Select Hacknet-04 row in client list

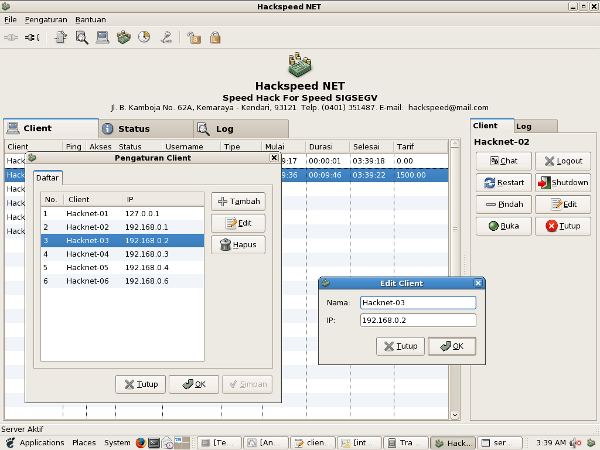(122, 254)
